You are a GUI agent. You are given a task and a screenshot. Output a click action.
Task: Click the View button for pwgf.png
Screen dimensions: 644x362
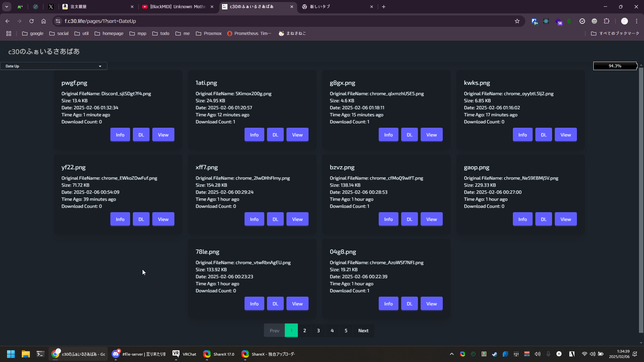point(163,135)
